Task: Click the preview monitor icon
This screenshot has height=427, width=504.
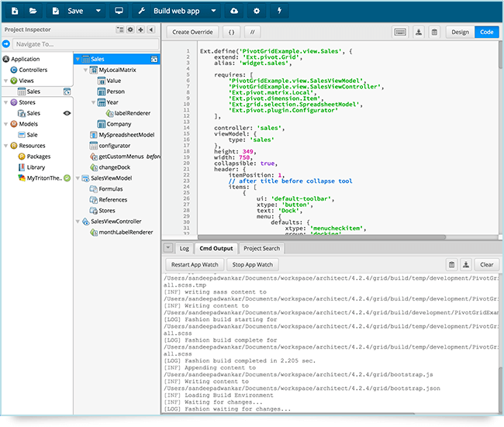Action: coord(119,11)
